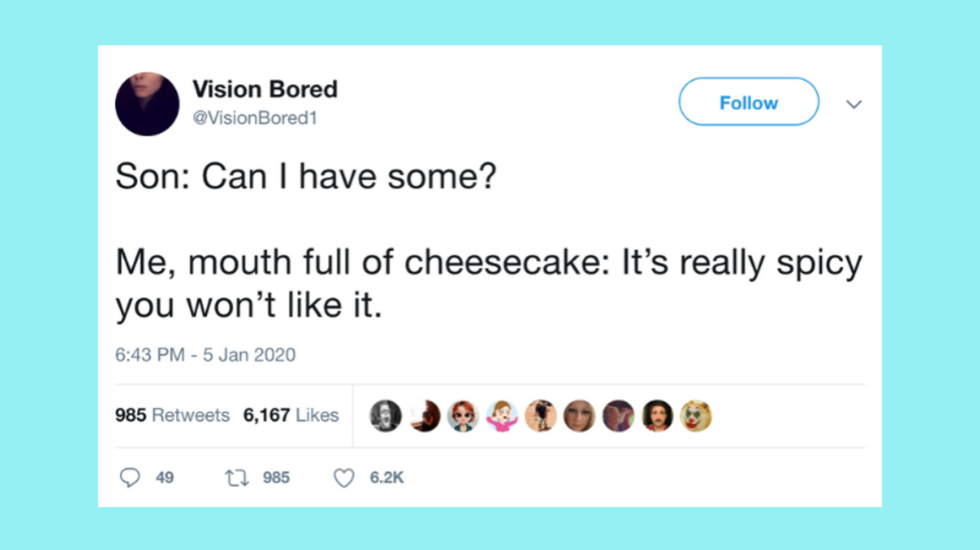Click the avatar of person standing outdoors
980x550 pixels.
point(541,416)
